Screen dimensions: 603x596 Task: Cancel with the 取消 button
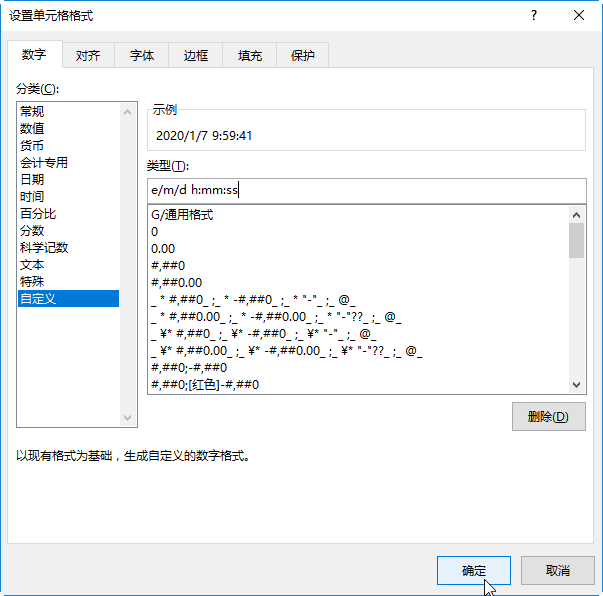pos(558,571)
